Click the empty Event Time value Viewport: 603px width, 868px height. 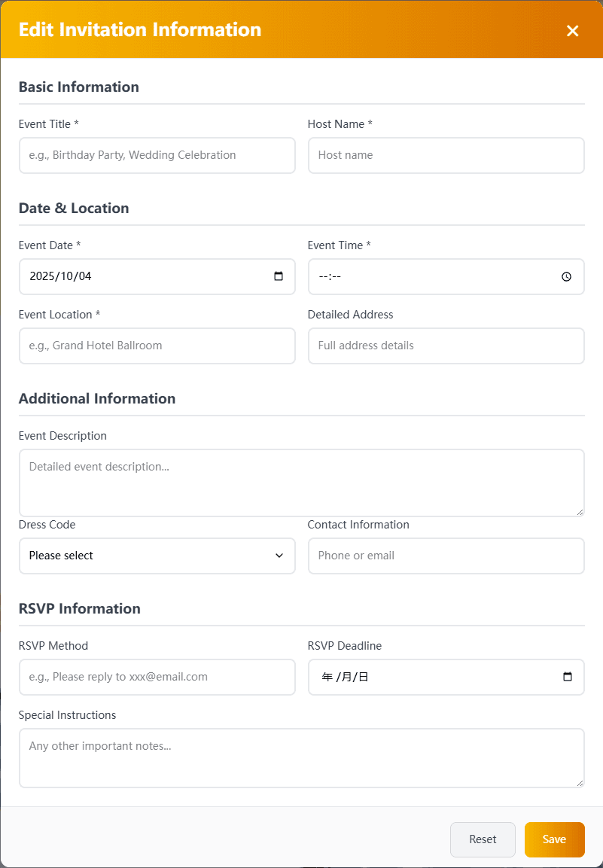click(x=330, y=276)
